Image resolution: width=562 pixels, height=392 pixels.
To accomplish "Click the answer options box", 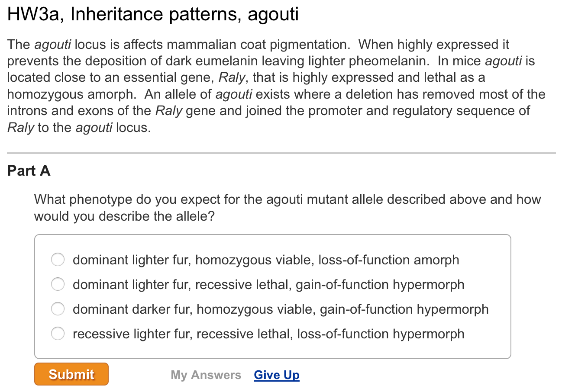I will 272,296.
